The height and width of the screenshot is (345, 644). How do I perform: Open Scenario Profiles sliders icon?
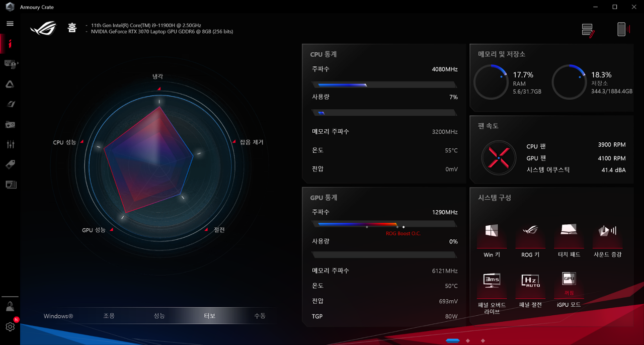pos(10,144)
